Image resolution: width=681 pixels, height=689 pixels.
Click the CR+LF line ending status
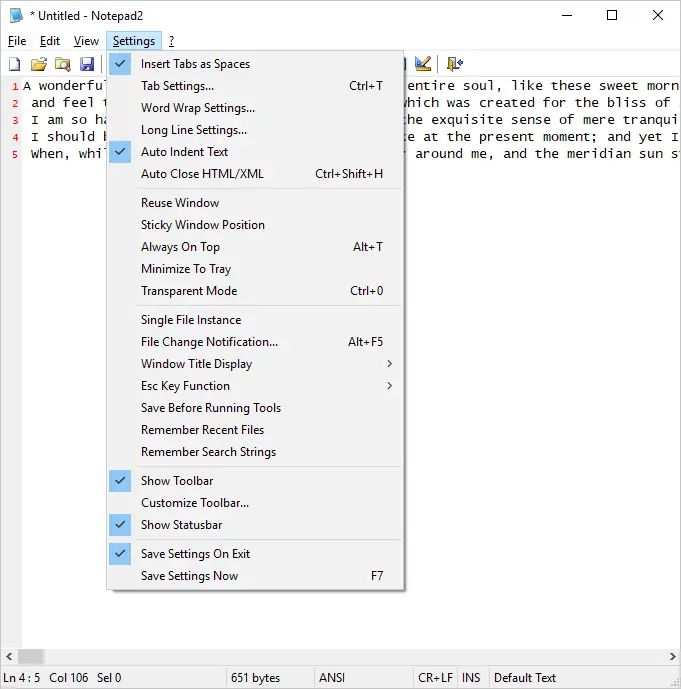pyautogui.click(x=435, y=678)
